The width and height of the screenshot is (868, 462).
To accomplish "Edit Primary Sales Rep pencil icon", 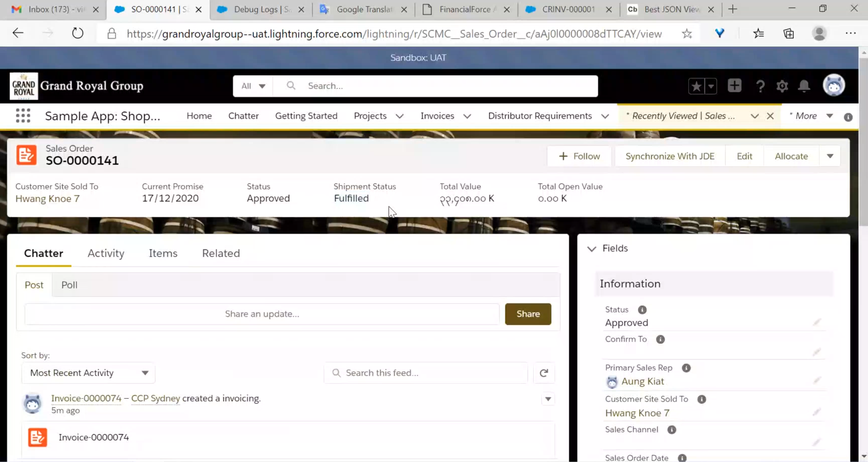I will (x=817, y=380).
